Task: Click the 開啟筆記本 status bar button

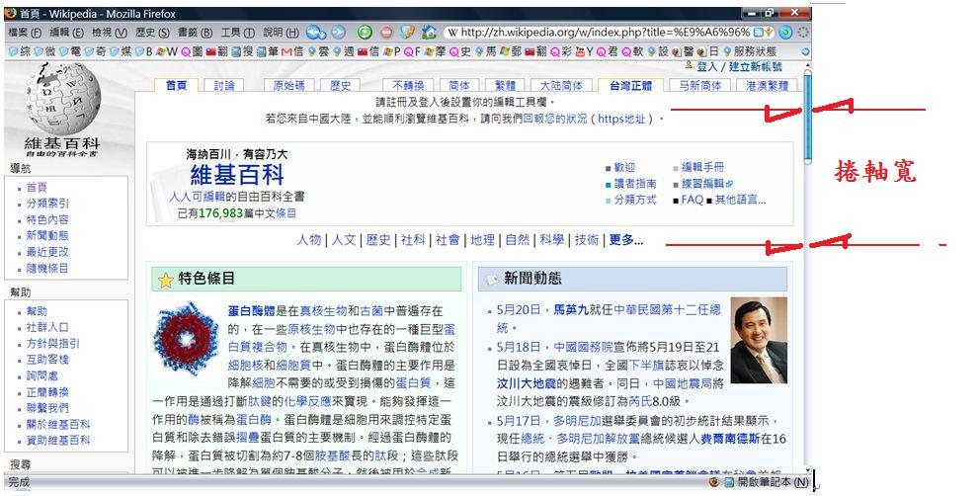Action: click(767, 482)
